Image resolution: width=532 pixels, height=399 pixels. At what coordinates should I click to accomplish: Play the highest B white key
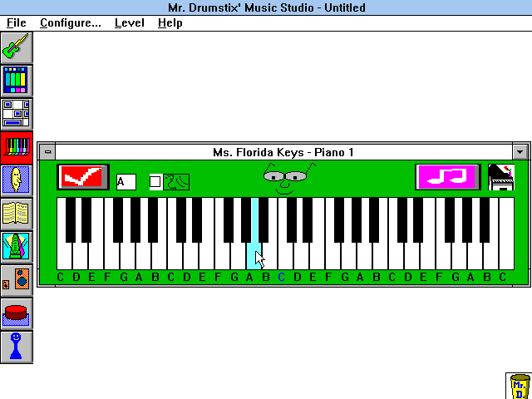click(x=490, y=257)
